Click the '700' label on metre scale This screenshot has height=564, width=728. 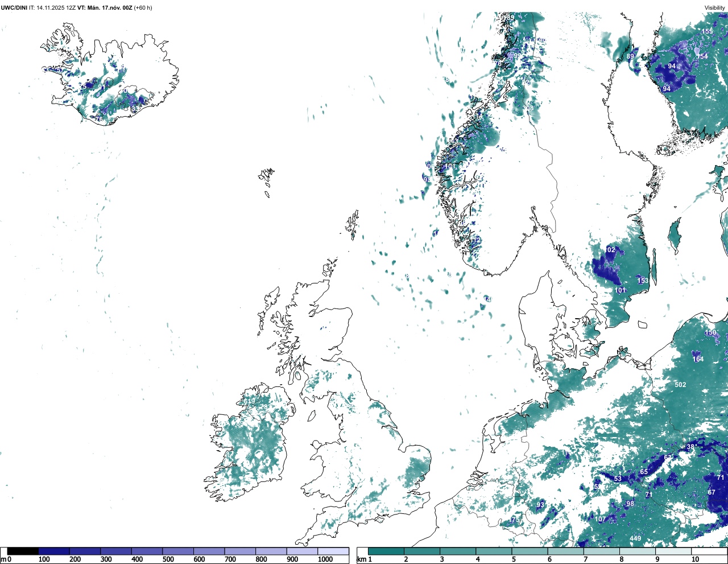pos(230,559)
